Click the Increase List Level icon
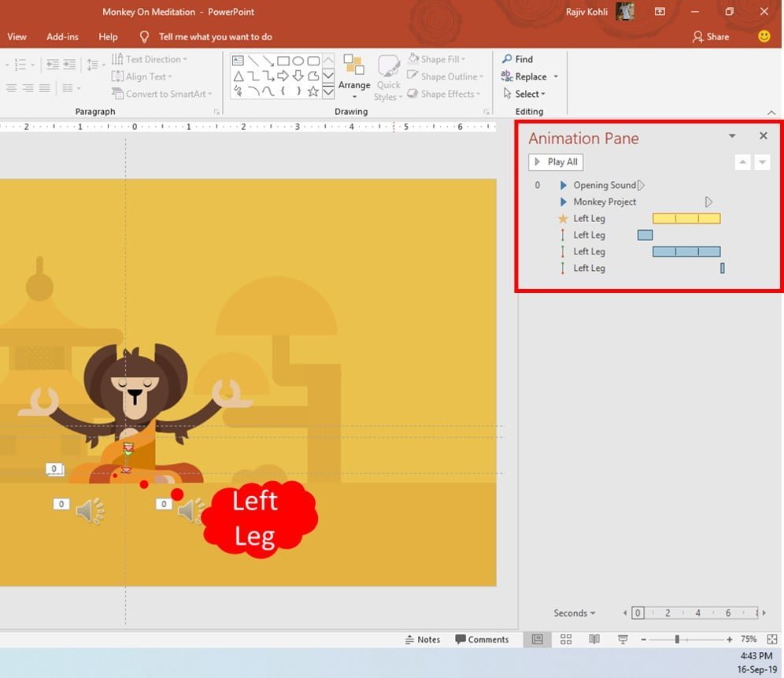 [x=69, y=64]
